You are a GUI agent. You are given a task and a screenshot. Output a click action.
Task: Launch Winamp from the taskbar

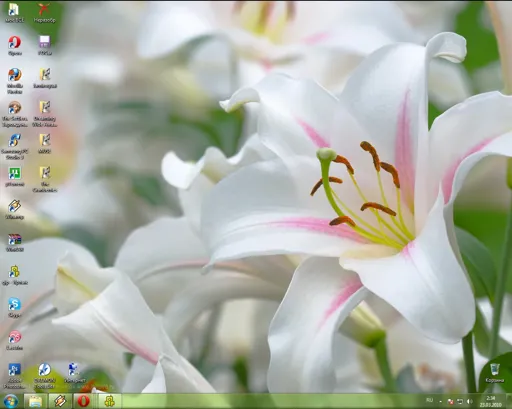(x=60, y=401)
